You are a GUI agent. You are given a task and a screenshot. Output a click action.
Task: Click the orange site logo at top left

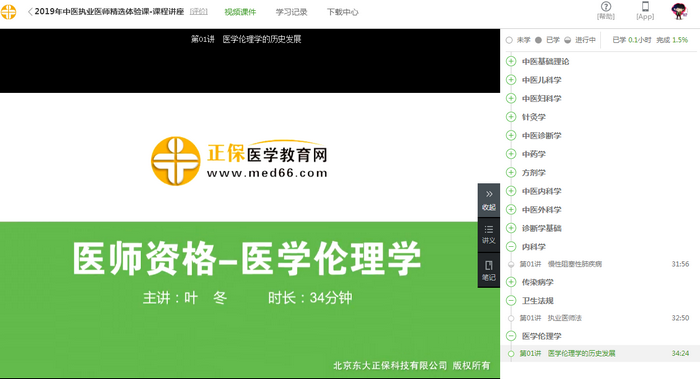click(x=8, y=12)
